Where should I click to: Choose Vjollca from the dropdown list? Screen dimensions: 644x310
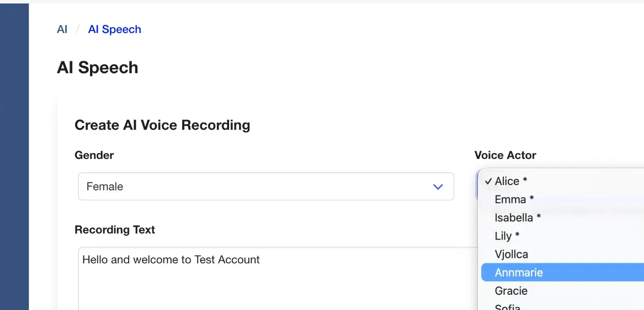pos(511,254)
